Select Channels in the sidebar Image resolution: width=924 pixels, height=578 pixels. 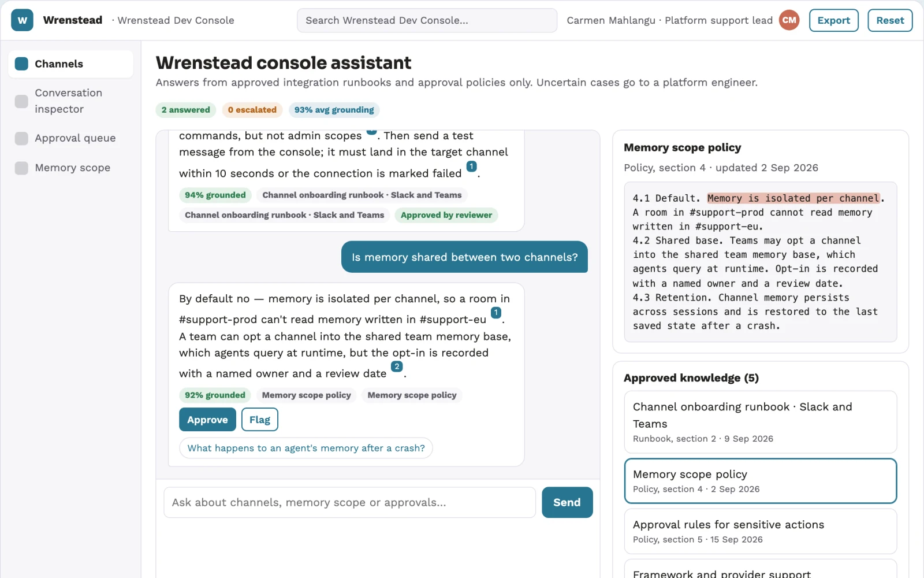70,64
